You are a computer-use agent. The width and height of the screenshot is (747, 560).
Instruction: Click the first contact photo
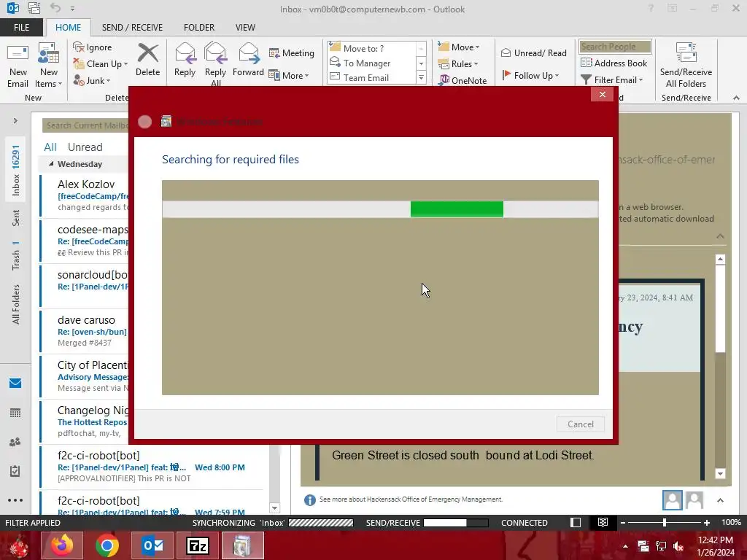tap(672, 500)
